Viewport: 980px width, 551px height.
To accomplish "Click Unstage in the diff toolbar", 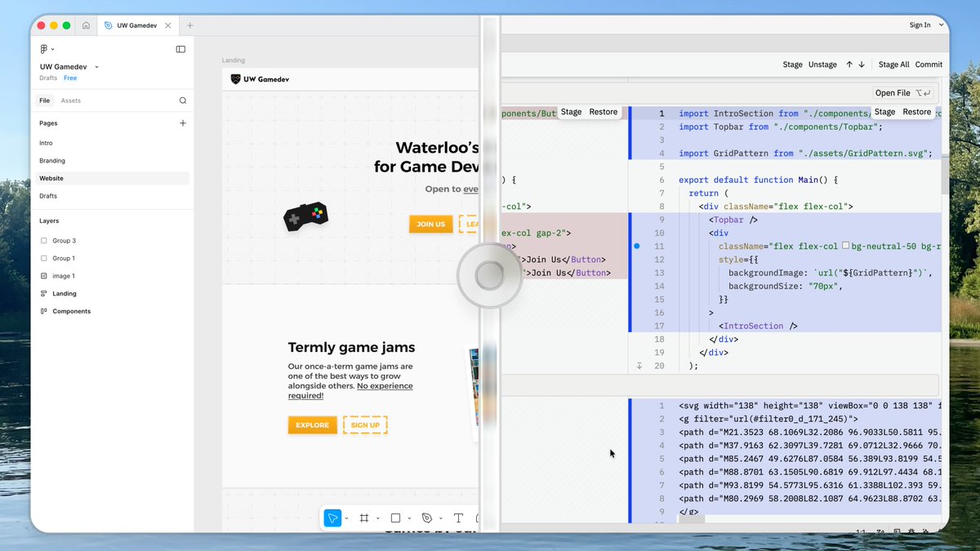I will [x=822, y=64].
